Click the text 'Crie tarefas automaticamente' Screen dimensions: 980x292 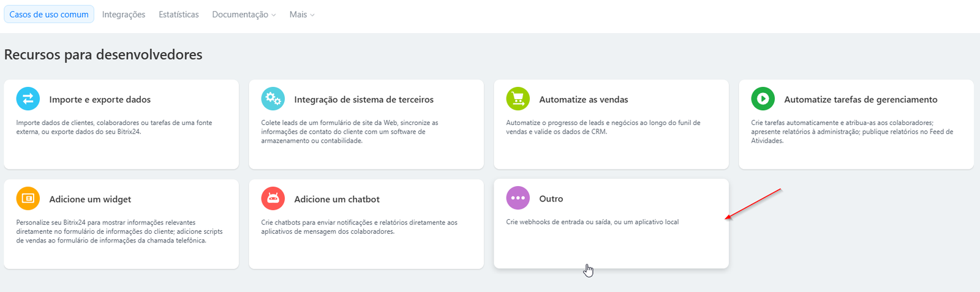click(852, 132)
